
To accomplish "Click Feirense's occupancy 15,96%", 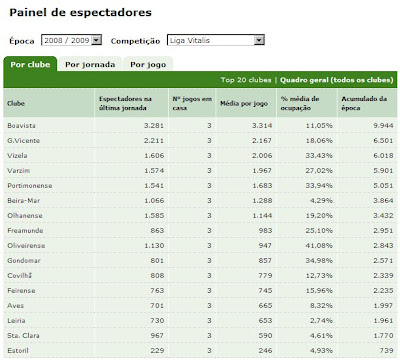I will (x=319, y=291).
